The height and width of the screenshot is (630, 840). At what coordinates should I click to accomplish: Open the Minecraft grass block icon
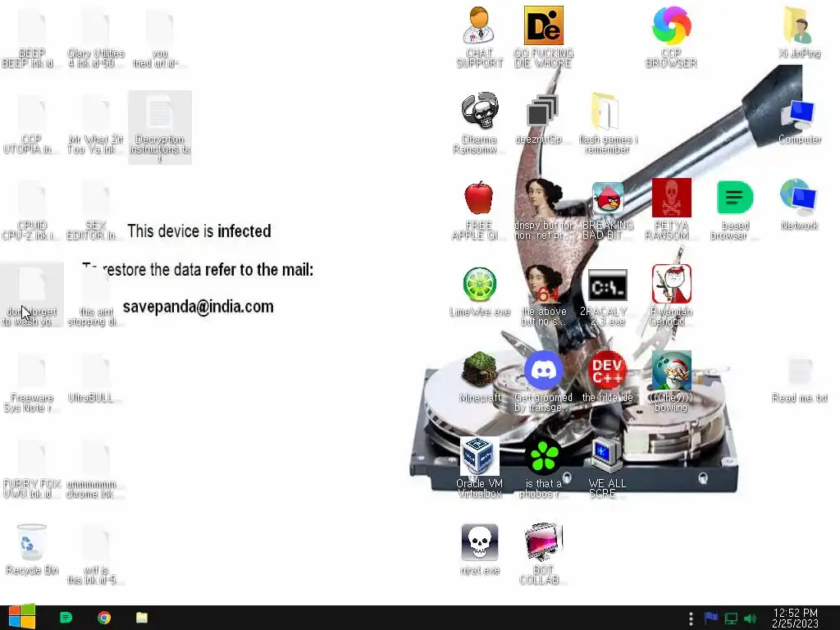479,377
